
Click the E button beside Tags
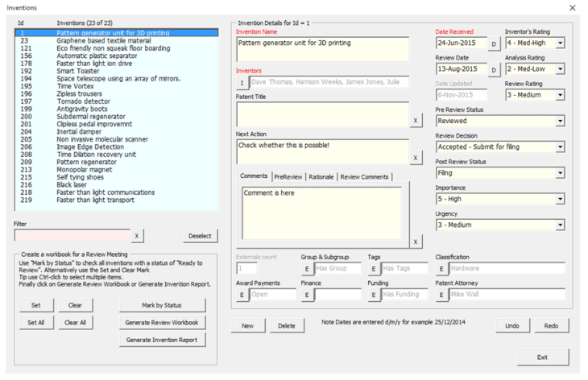pyautogui.click(x=374, y=269)
